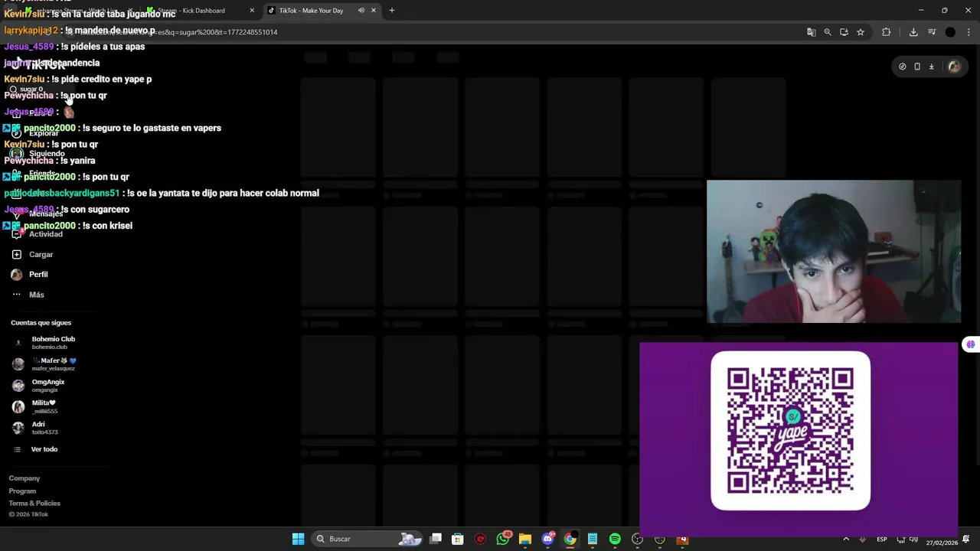Open the profile avatar in TikTok top pill
Screen dimensions: 980x551
(x=954, y=67)
